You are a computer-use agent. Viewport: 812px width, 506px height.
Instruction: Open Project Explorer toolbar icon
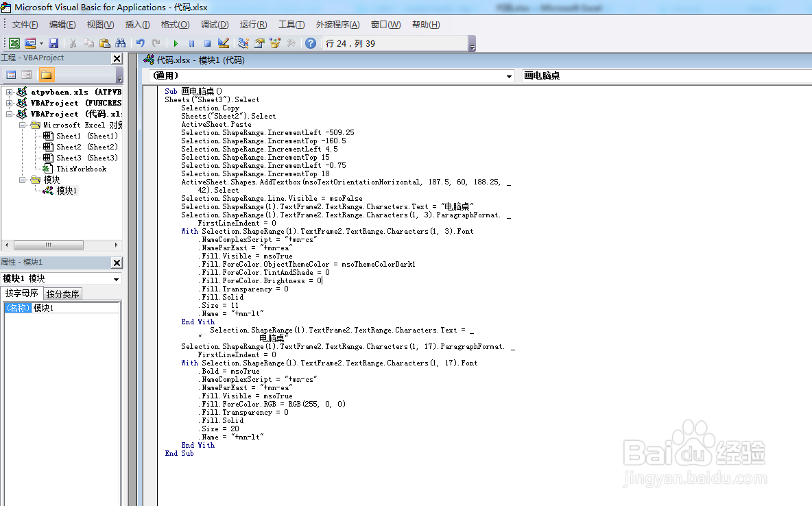point(243,43)
